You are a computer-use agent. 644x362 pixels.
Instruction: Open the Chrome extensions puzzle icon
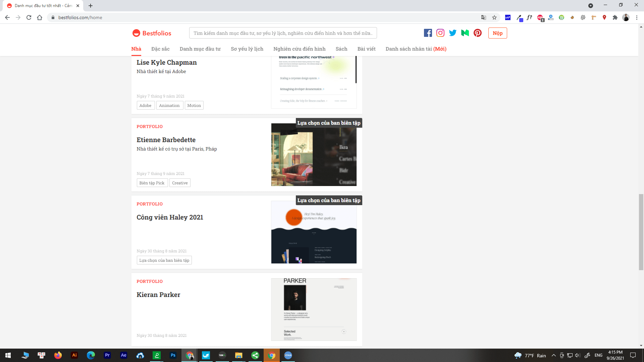tap(615, 17)
